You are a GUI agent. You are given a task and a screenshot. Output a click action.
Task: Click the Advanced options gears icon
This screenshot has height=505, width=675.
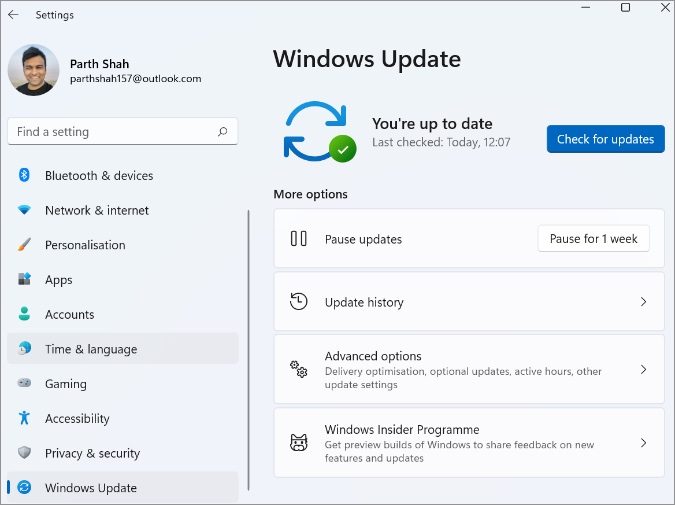pyautogui.click(x=299, y=369)
